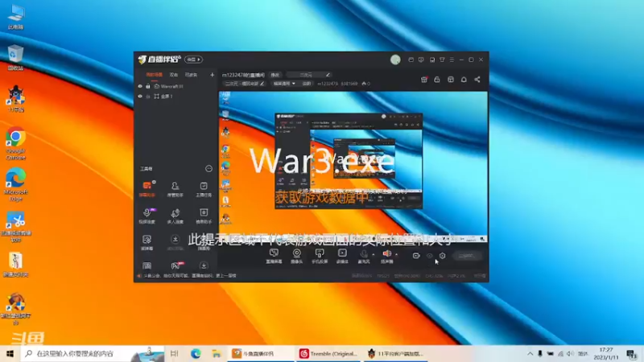Click the start streaming button
644x362 pixels.
click(467, 256)
